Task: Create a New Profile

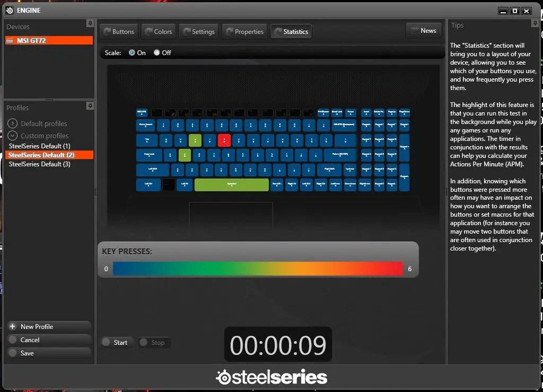Action: pos(49,327)
